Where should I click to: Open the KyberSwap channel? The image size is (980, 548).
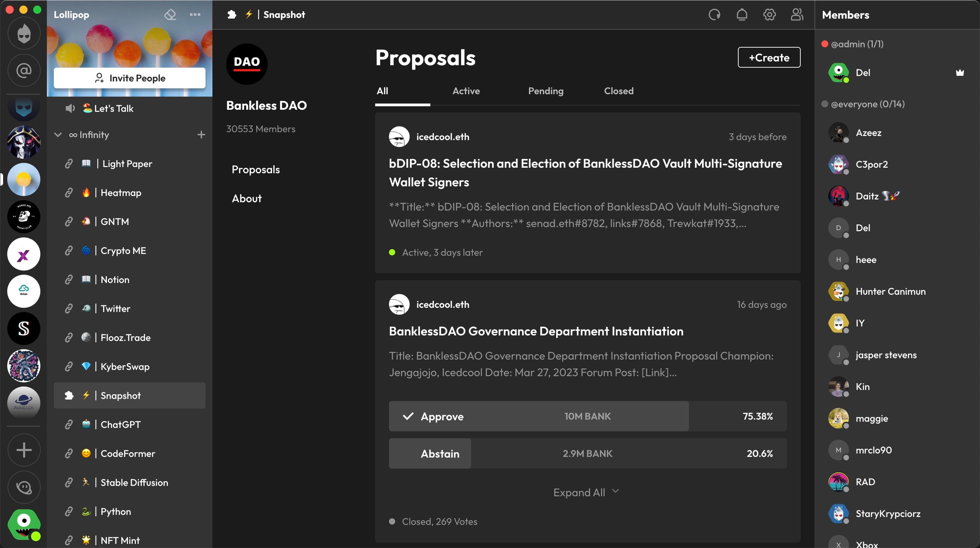point(129,366)
